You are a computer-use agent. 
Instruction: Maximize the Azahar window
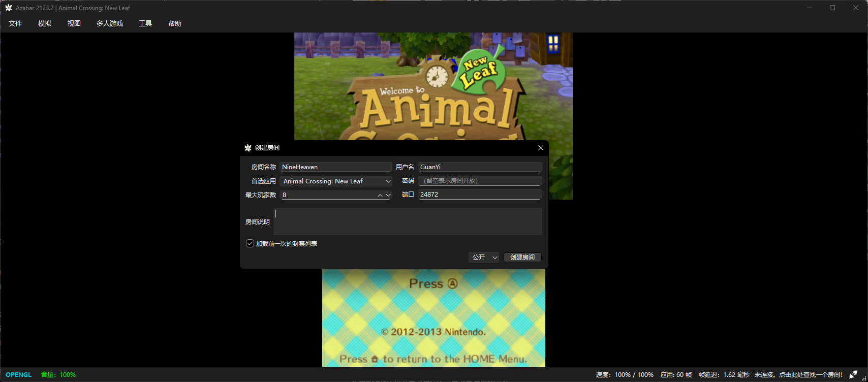point(832,8)
